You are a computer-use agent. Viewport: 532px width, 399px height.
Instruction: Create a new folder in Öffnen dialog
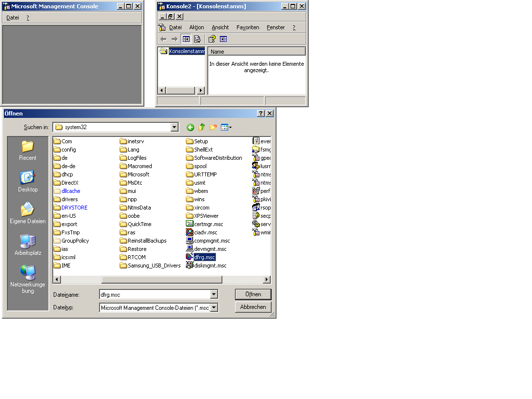213,128
